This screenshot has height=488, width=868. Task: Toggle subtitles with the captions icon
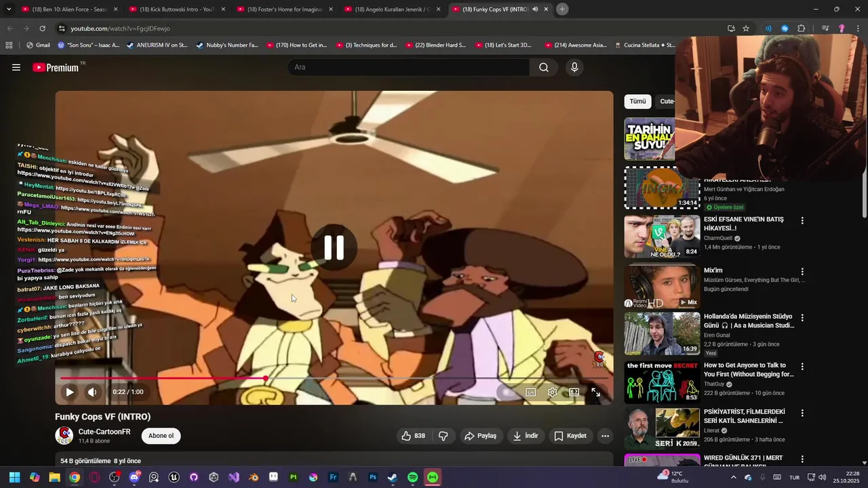(x=530, y=392)
